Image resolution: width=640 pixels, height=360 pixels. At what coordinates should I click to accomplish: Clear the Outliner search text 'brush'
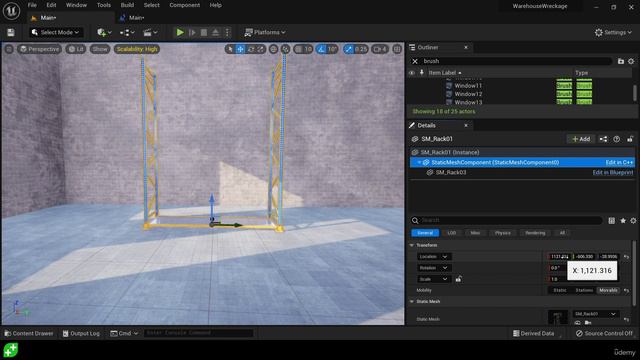point(415,61)
